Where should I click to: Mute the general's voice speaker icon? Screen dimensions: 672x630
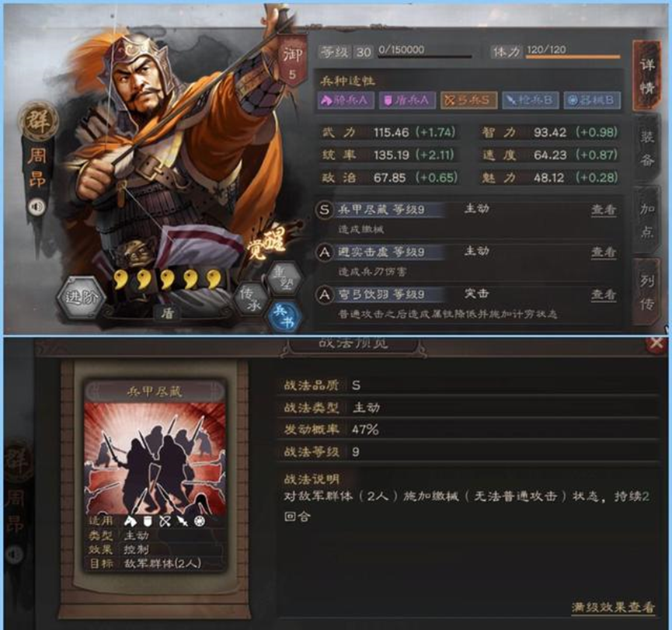tap(37, 207)
